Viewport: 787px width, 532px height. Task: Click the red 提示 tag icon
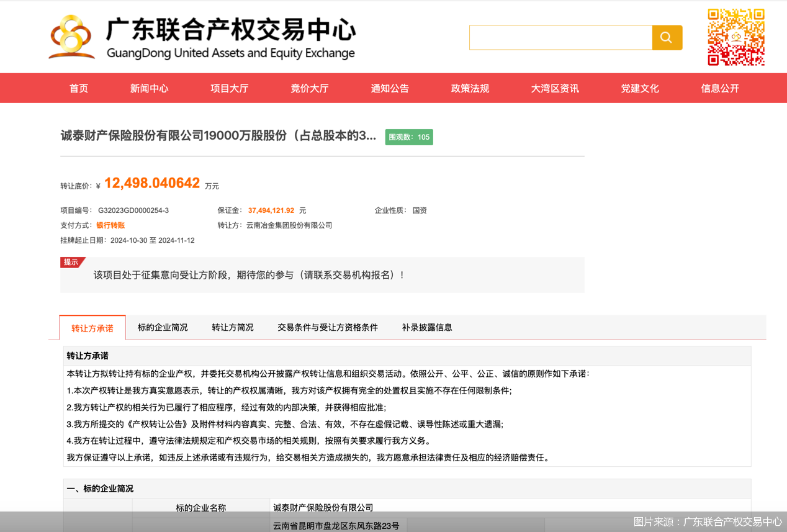pyautogui.click(x=72, y=263)
